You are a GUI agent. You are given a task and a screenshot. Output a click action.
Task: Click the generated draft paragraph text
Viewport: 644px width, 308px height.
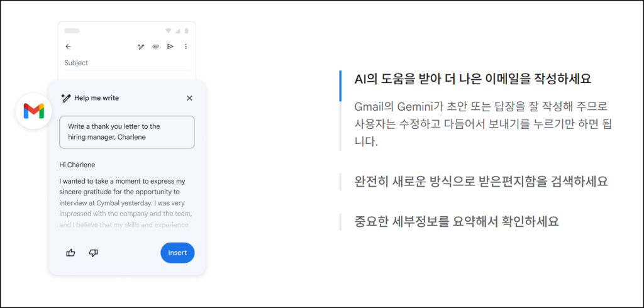[x=126, y=203]
